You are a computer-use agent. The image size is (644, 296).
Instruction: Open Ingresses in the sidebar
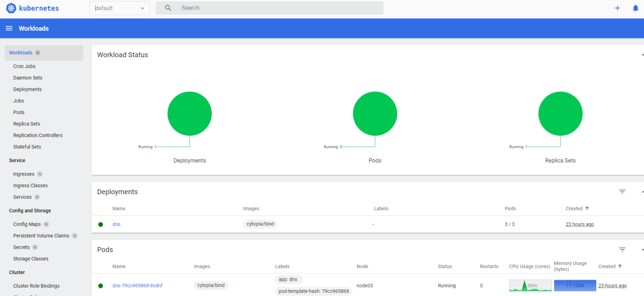23,174
